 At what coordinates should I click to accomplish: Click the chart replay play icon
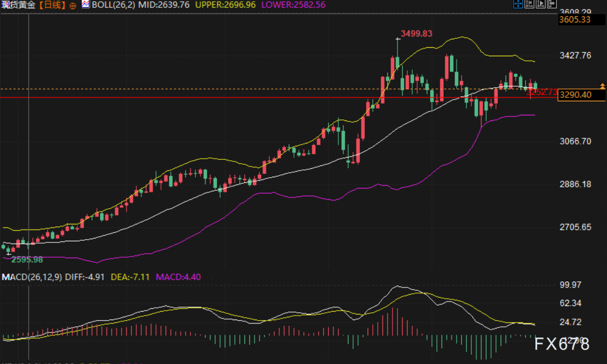pyautogui.click(x=541, y=5)
